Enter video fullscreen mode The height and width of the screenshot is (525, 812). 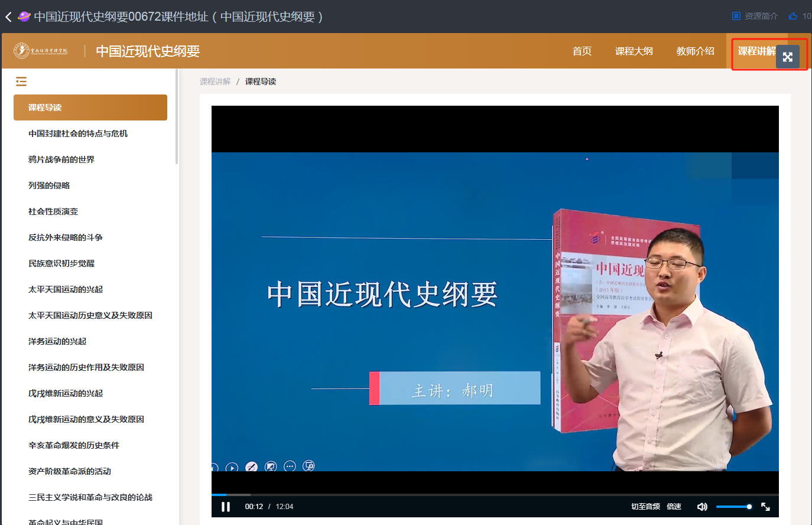coord(765,507)
